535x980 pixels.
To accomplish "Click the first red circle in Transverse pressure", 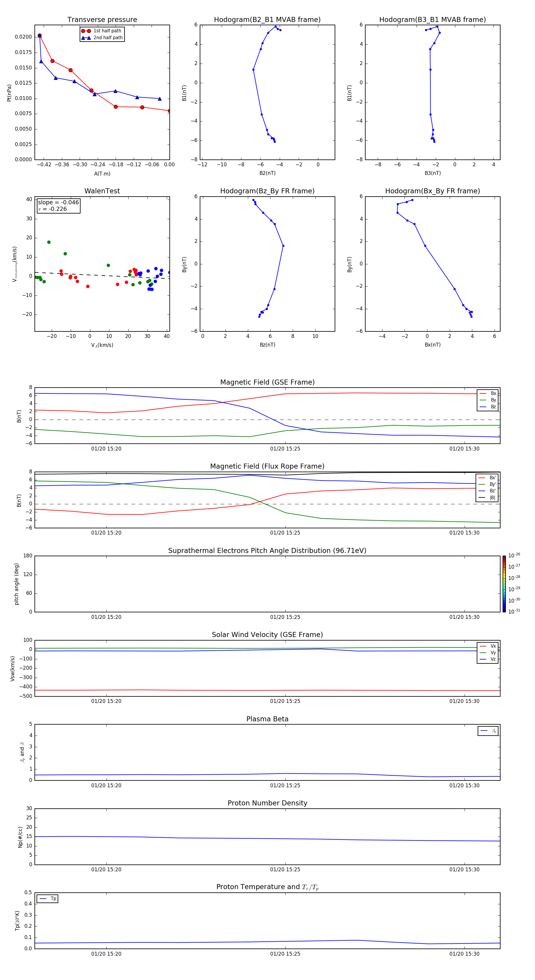I will (40, 35).
